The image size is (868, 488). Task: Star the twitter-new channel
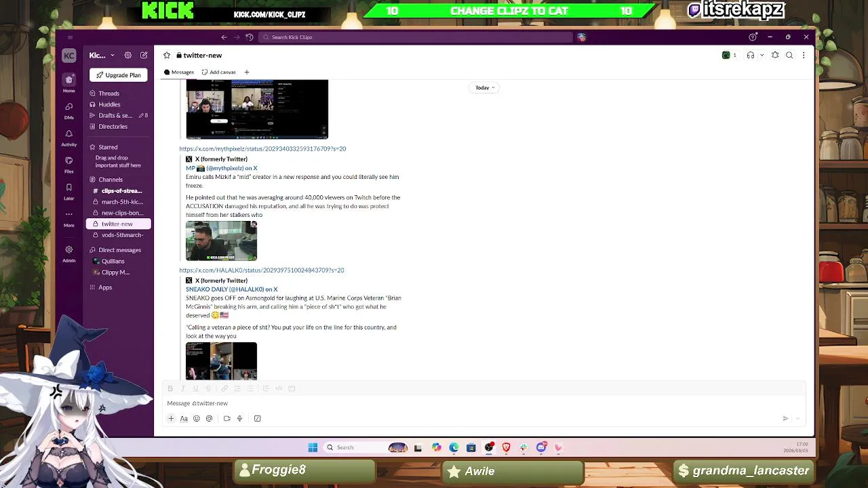[x=167, y=56]
